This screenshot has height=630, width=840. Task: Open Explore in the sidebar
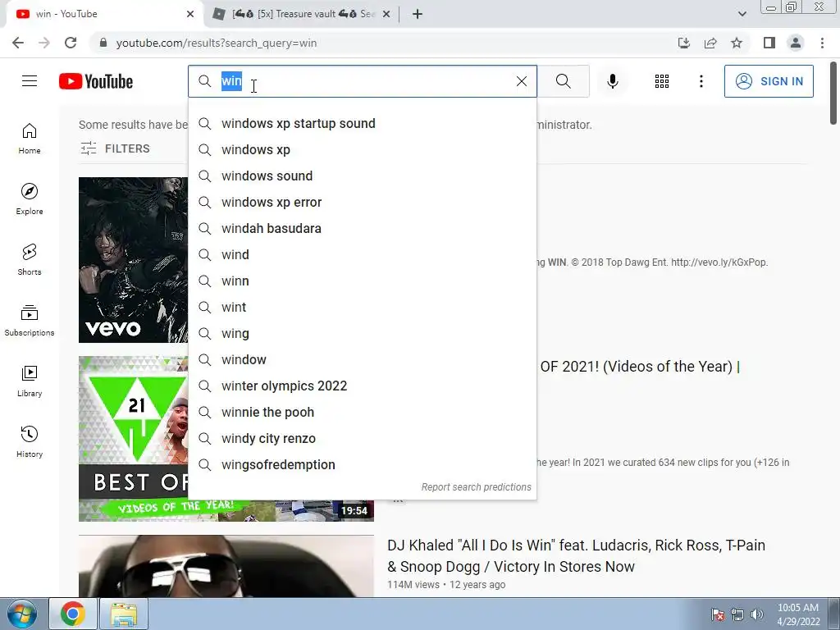[30, 199]
